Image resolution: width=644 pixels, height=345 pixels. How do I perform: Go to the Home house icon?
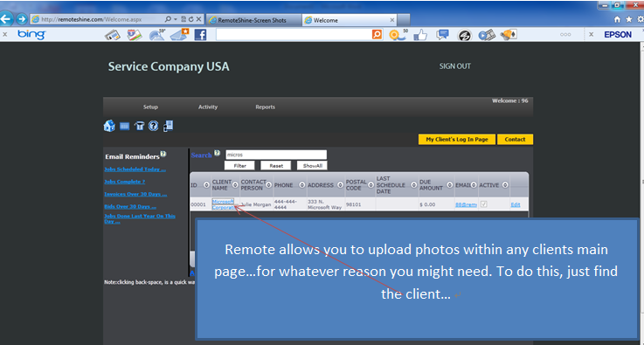[x=109, y=126]
